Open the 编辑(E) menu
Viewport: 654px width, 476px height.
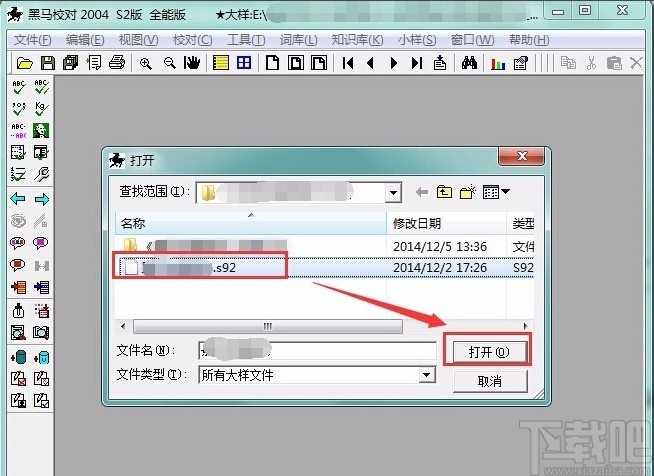tap(85, 40)
